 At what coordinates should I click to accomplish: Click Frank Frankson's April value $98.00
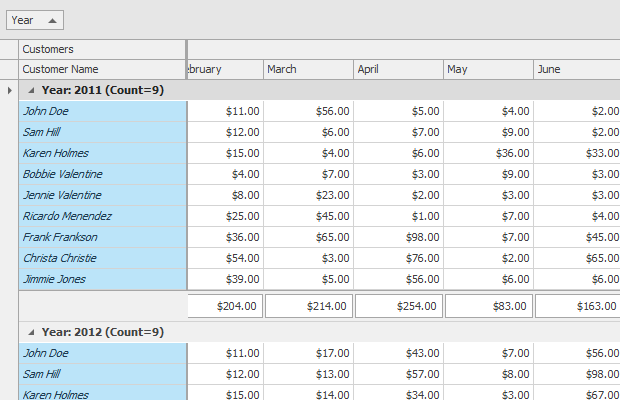(x=398, y=237)
